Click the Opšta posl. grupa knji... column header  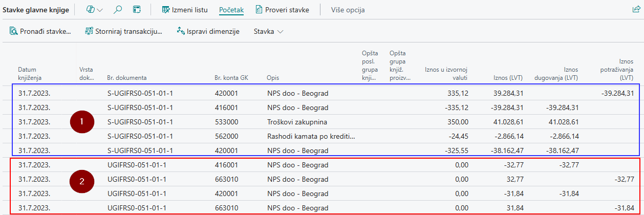pos(370,66)
